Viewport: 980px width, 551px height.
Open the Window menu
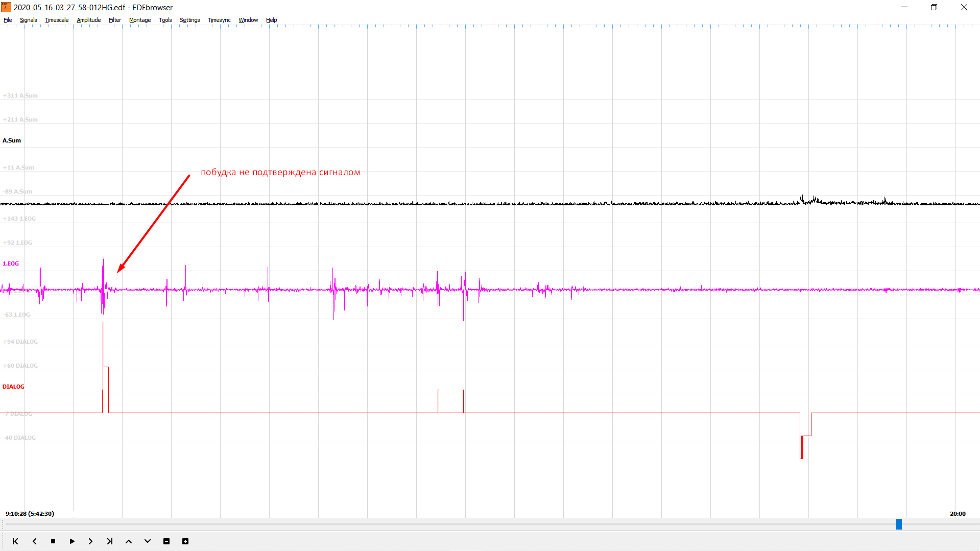[x=249, y=20]
